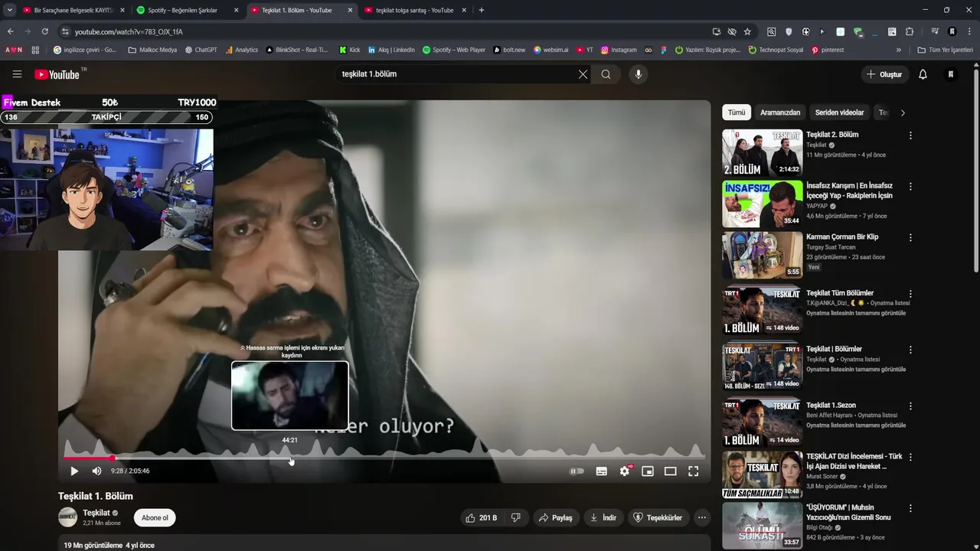Screen dimensions: 980x551
Task: Open a new browser tab
Action: click(x=482, y=10)
